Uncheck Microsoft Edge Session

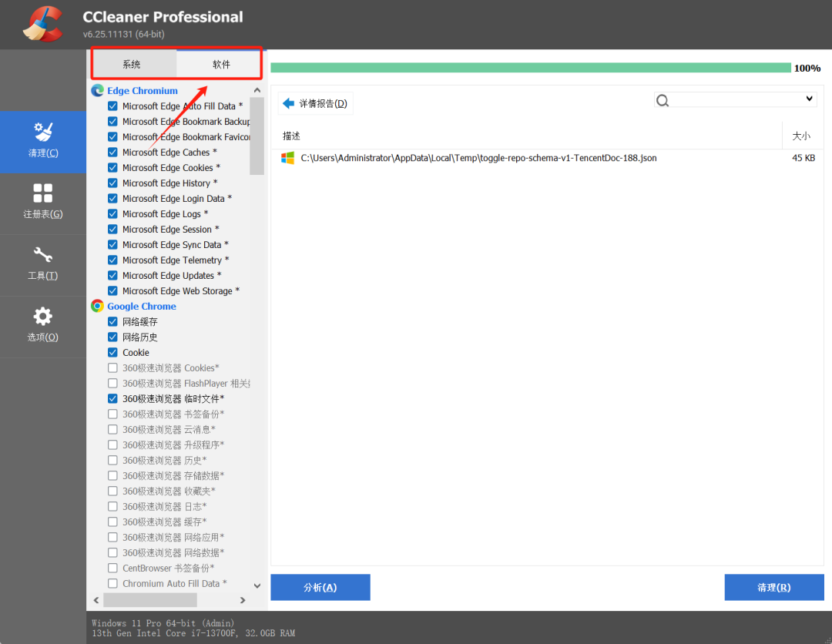click(112, 229)
